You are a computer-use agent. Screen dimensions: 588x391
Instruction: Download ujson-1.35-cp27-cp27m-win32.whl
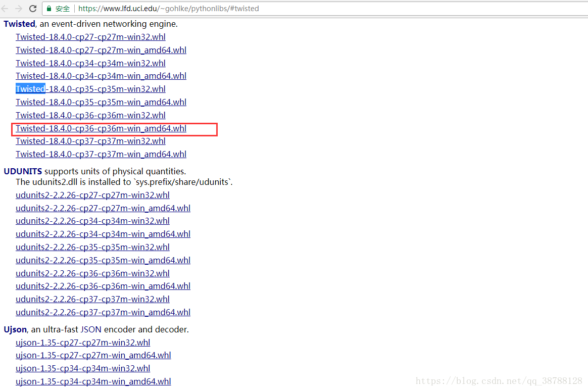[83, 343]
